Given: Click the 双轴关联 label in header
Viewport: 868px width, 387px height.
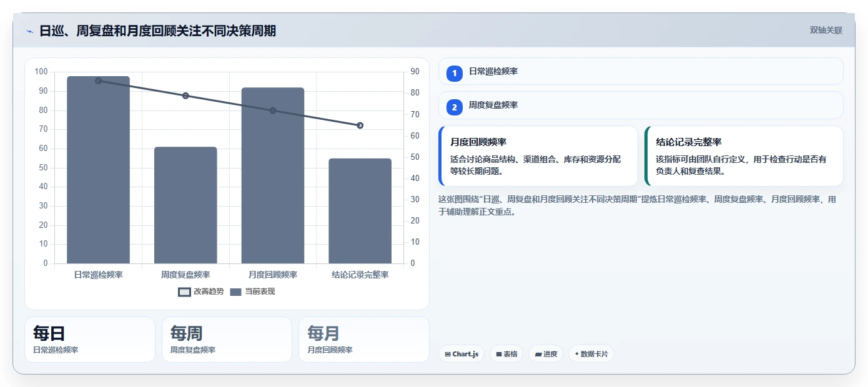Looking at the screenshot, I should (x=826, y=31).
